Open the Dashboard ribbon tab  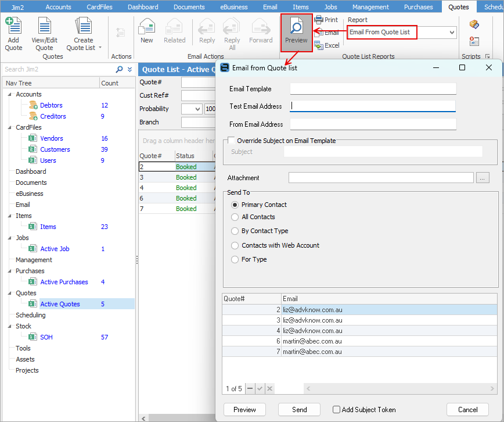click(143, 7)
